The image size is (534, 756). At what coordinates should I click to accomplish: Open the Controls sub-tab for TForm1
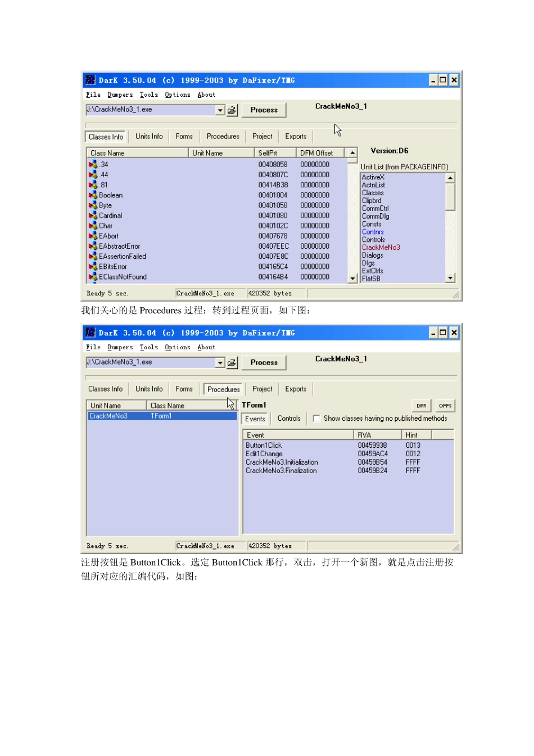click(x=289, y=418)
